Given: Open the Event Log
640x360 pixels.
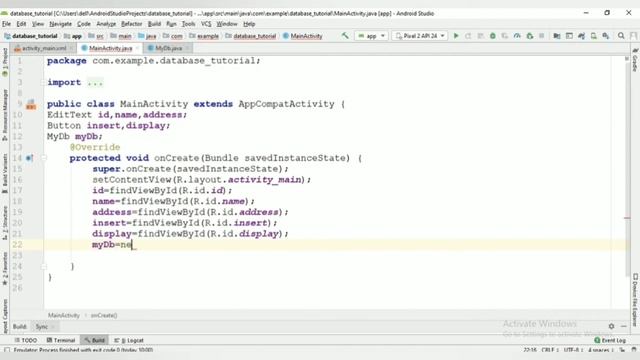Looking at the screenshot, I should (610, 340).
